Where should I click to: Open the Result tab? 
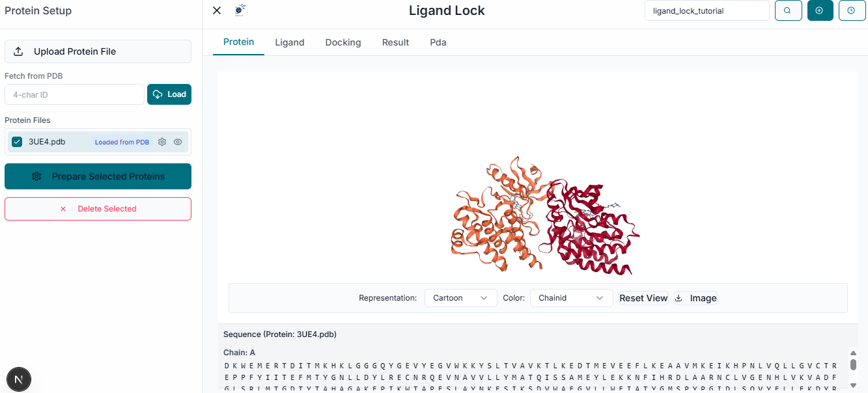[x=395, y=42]
